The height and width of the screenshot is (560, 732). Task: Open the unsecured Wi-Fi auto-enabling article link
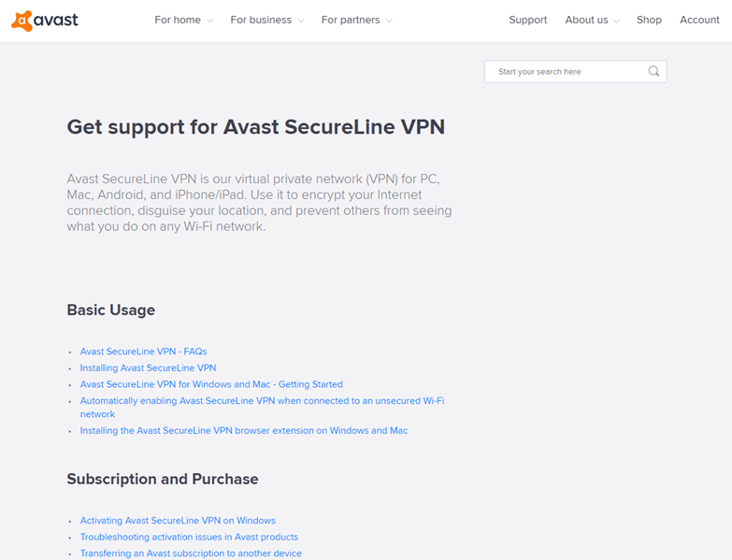coord(262,408)
